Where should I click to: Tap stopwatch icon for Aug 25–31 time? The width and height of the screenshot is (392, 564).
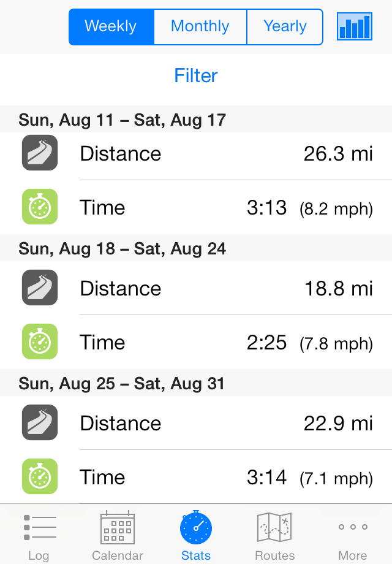[x=40, y=476]
